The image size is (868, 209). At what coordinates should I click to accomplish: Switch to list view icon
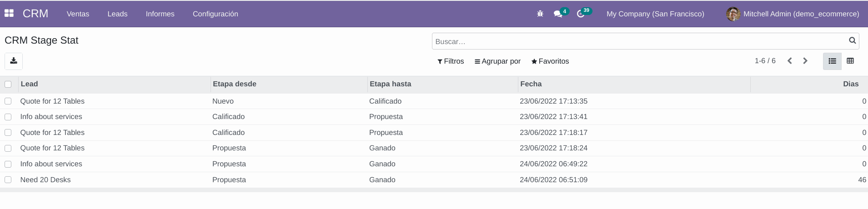pyautogui.click(x=832, y=61)
